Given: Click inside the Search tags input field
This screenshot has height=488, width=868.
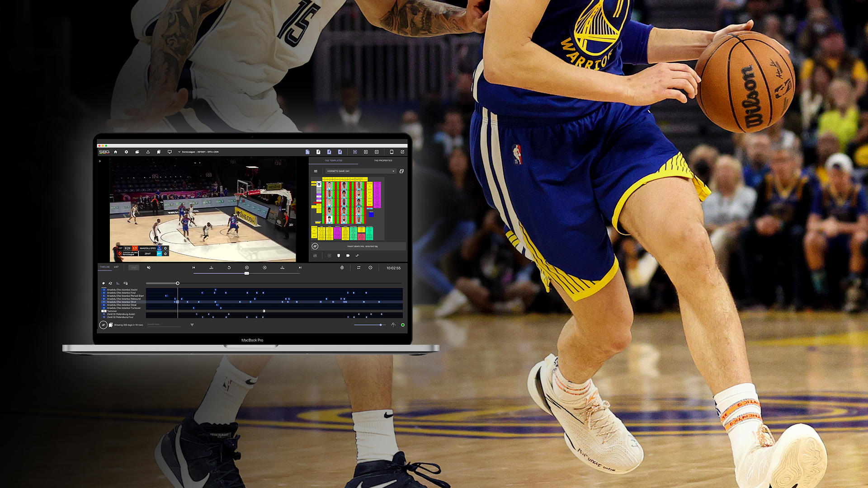Looking at the screenshot, I should (x=164, y=324).
